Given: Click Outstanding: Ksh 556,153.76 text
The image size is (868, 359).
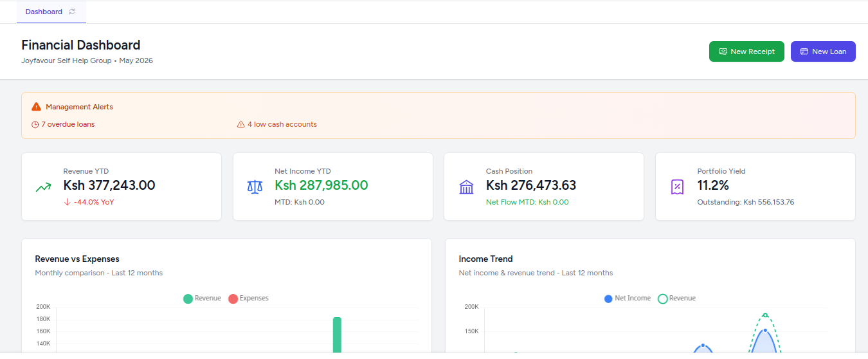Looking at the screenshot, I should (746, 202).
